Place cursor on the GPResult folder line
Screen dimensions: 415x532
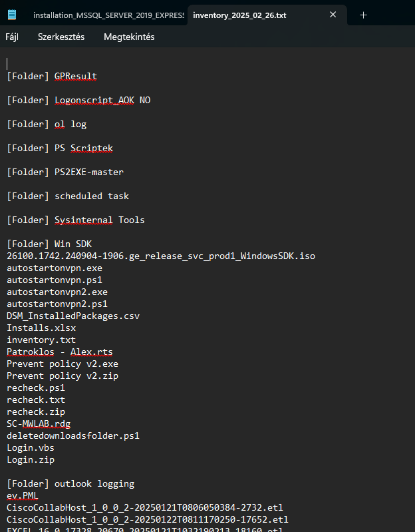tap(52, 77)
